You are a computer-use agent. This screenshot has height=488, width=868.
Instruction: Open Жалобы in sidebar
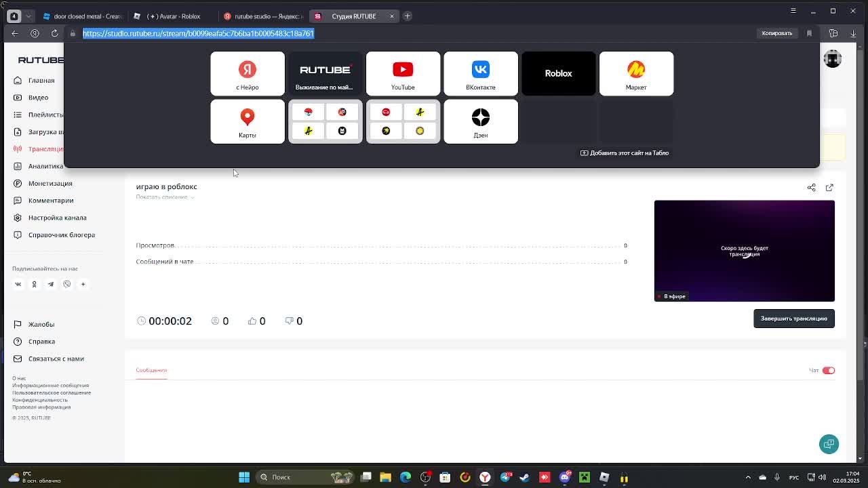[41, 325]
